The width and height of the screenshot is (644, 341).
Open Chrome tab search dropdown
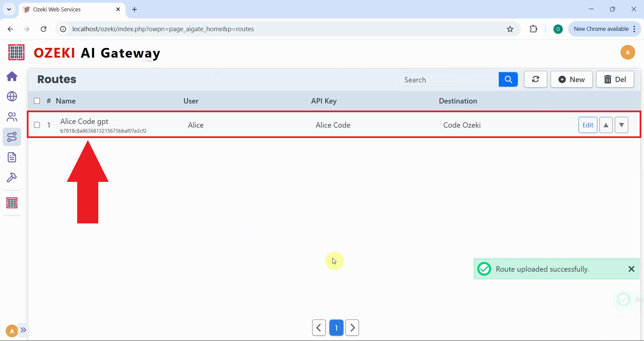point(9,9)
